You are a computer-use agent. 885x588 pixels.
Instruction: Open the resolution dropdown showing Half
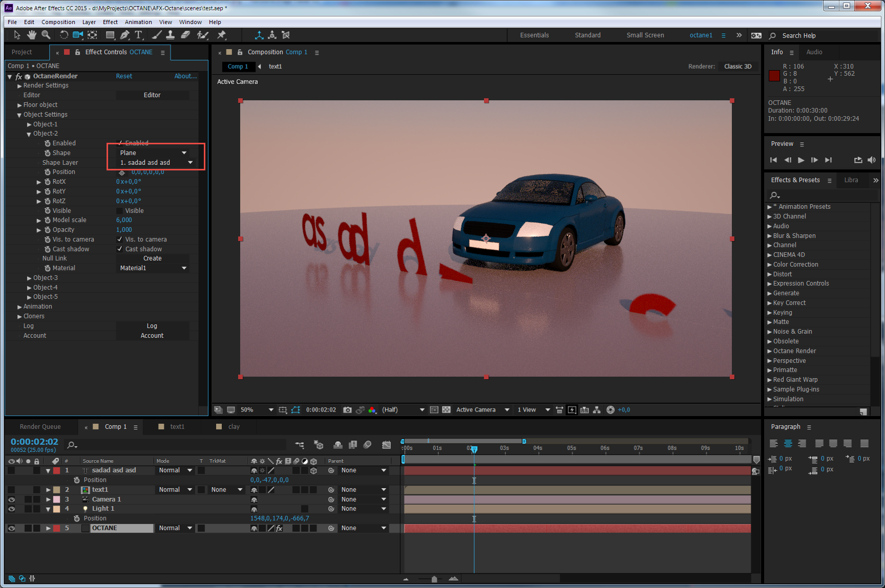[x=403, y=410]
